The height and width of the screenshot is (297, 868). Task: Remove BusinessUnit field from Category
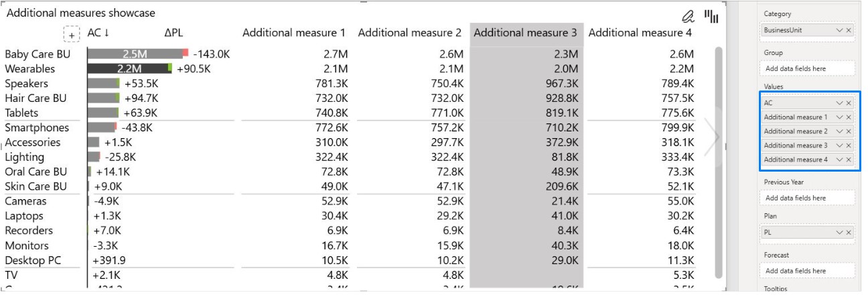click(x=849, y=30)
